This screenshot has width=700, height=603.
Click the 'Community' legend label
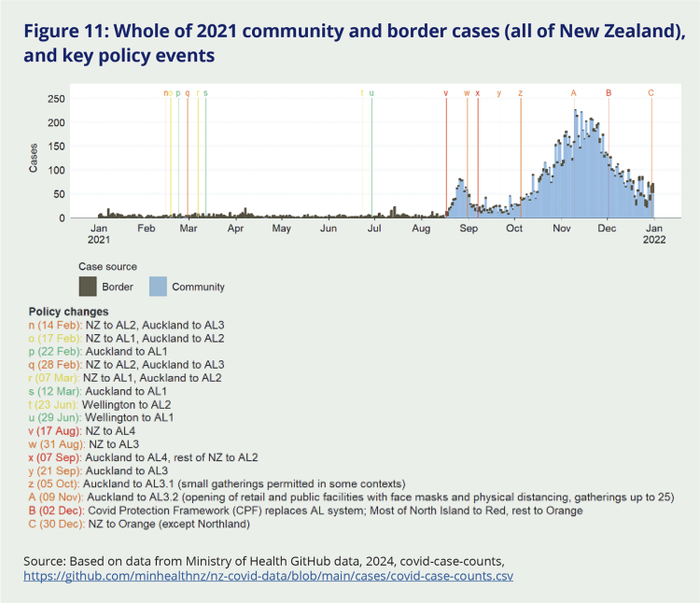coord(198,287)
